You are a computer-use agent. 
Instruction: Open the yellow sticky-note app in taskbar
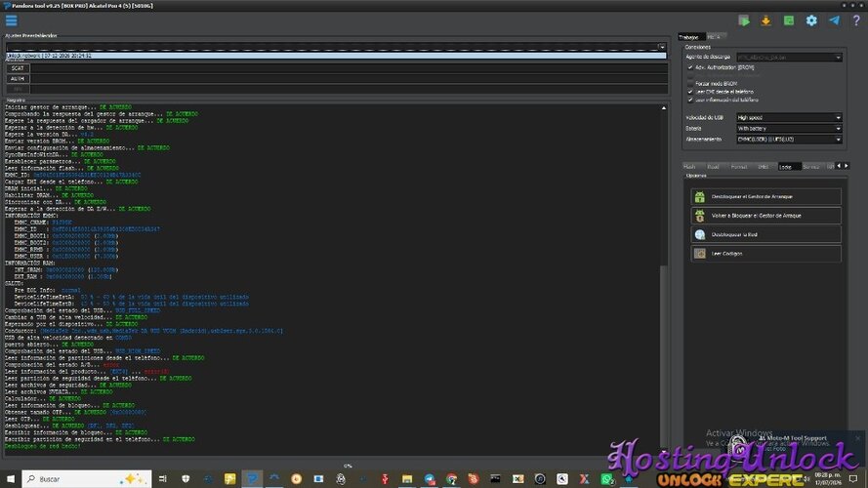coord(229,478)
